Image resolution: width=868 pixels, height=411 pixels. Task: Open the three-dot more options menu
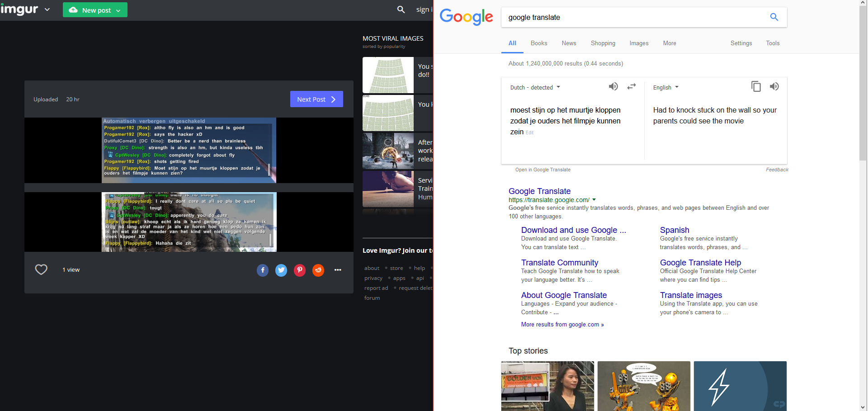[338, 270]
